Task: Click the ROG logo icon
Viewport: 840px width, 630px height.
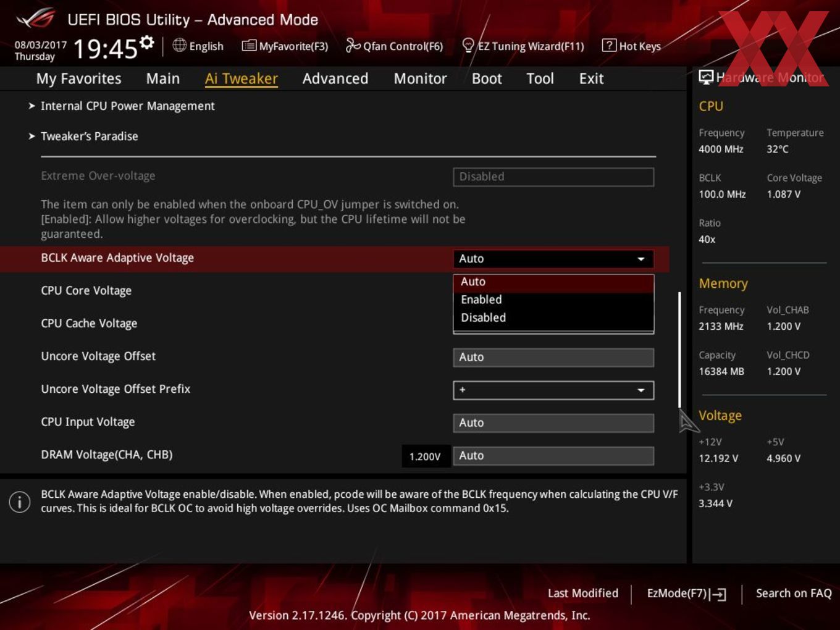Action: pos(36,19)
